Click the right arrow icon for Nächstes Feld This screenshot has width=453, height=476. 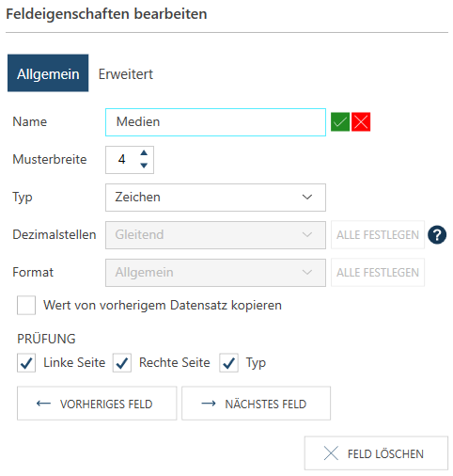pyautogui.click(x=209, y=404)
